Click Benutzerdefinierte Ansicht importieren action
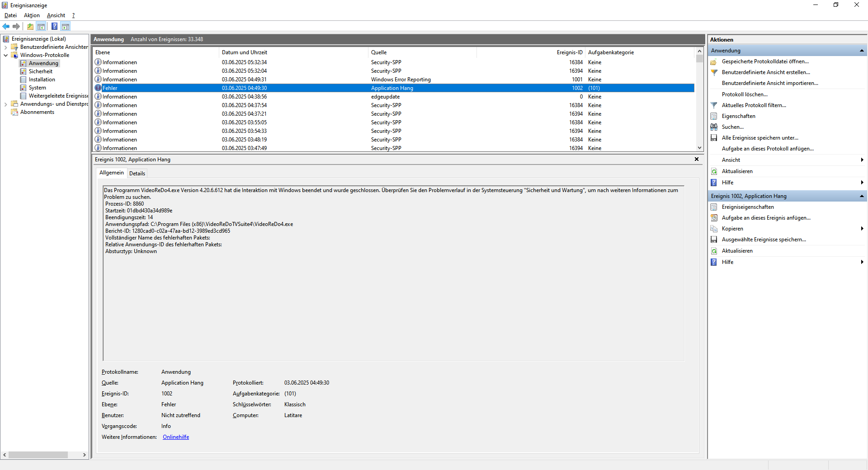This screenshot has height=470, width=868. (x=770, y=83)
